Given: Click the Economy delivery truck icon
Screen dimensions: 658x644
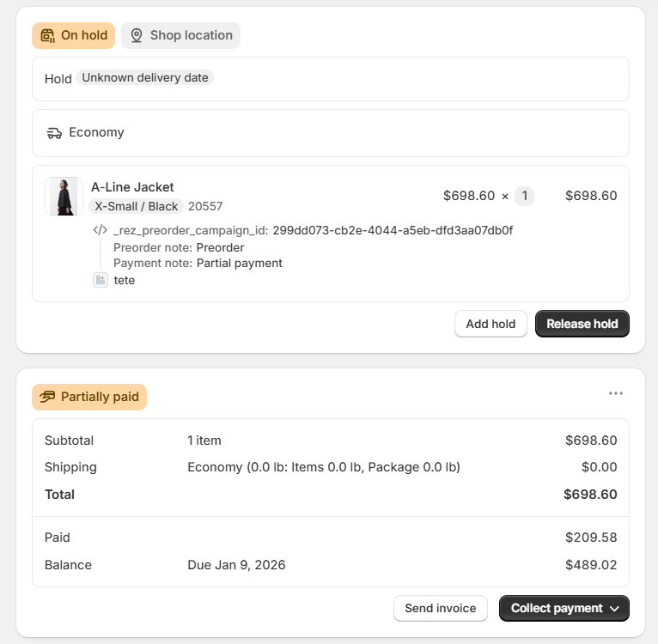Looking at the screenshot, I should pyautogui.click(x=54, y=133).
